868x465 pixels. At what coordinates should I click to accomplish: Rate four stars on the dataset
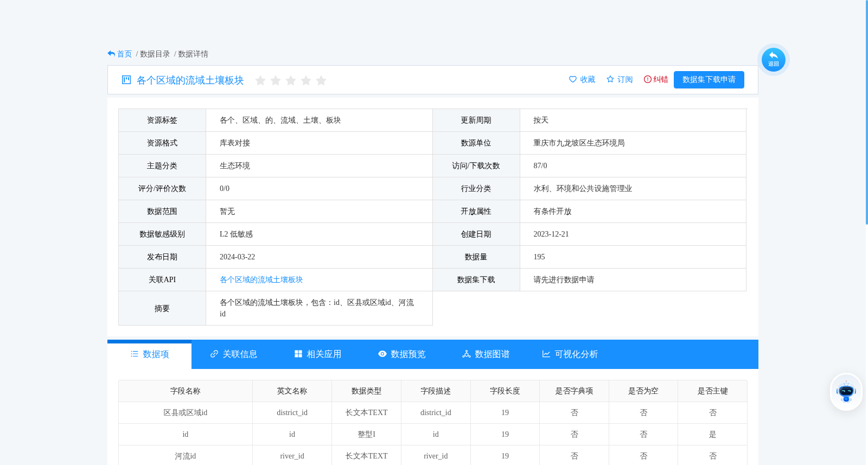coord(306,80)
